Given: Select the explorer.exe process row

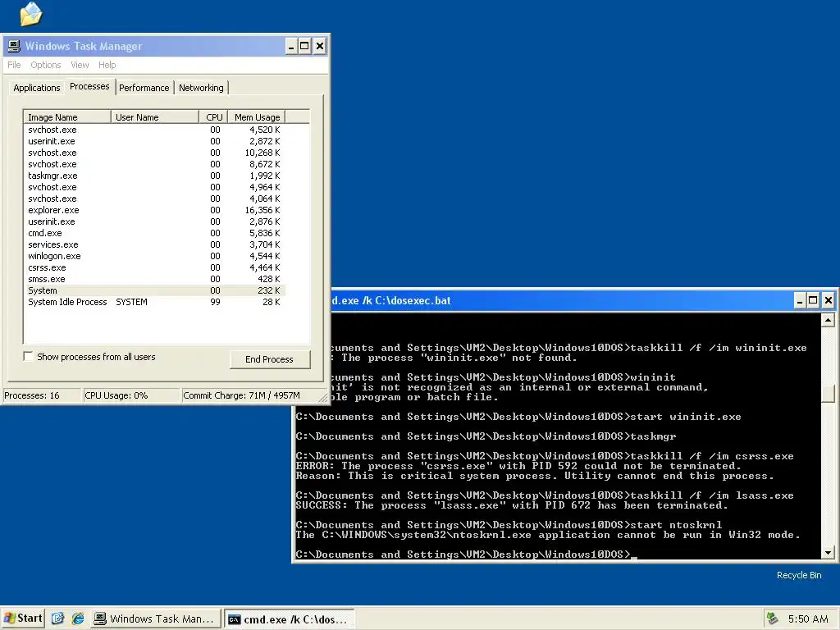Looking at the screenshot, I should click(154, 210).
